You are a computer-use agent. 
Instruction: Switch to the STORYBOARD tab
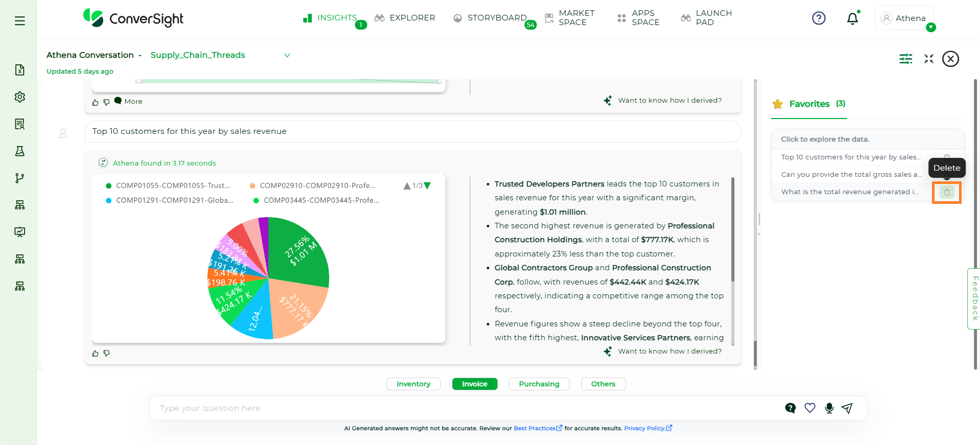pos(490,18)
